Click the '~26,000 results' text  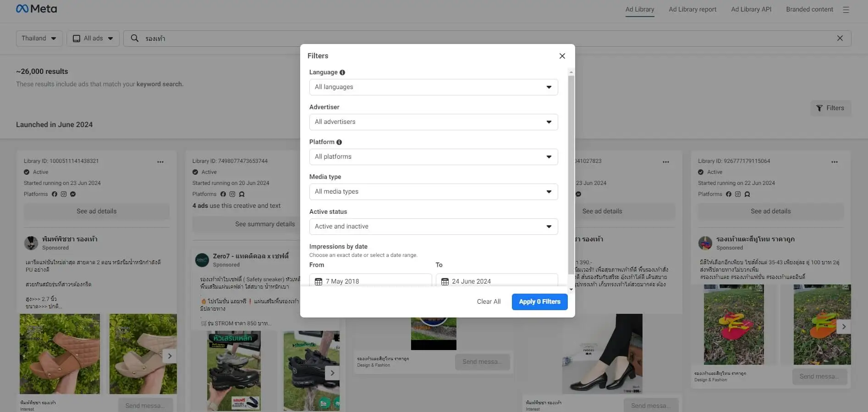coord(42,72)
